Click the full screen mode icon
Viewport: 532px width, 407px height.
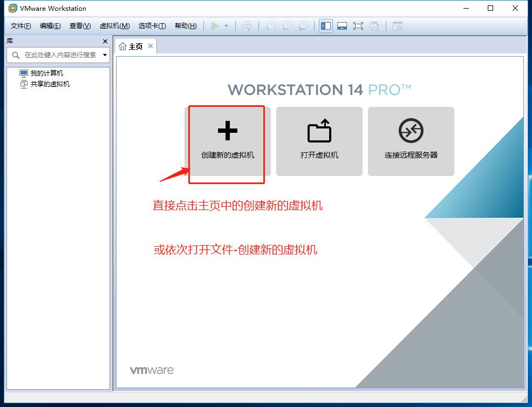[358, 26]
